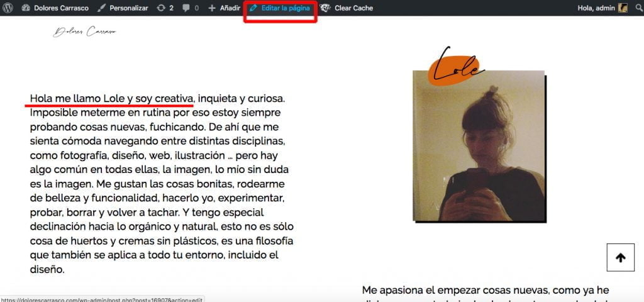
Task: Click the back-to-top arrow button
Action: point(620,257)
